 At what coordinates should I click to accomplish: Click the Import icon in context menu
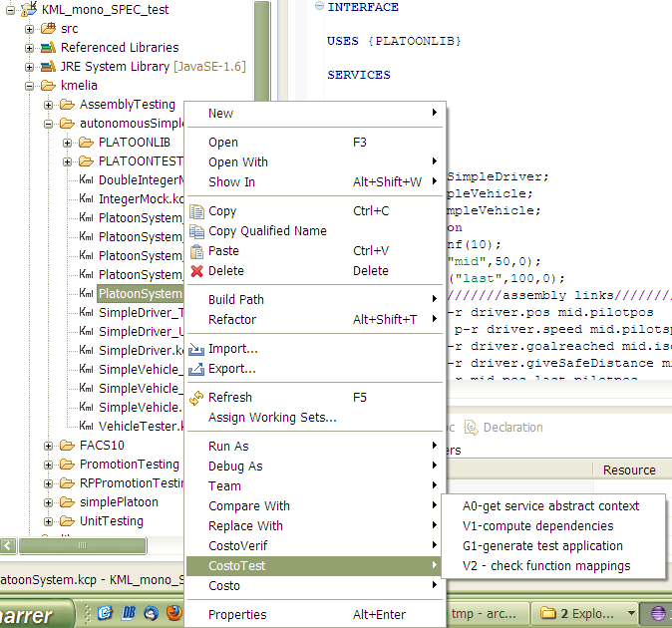(x=196, y=349)
